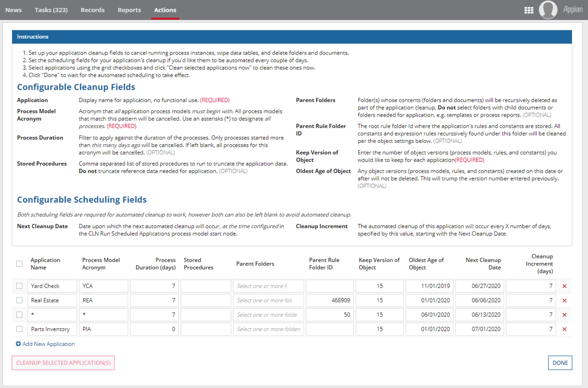
Task: Edit Keep Version of Object for Parts Inventory
Action: (380, 329)
